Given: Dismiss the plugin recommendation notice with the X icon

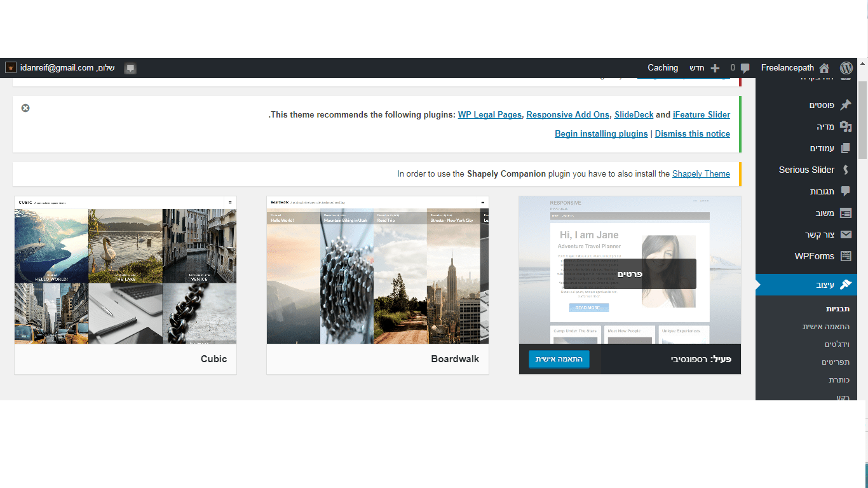Looking at the screenshot, I should (25, 108).
